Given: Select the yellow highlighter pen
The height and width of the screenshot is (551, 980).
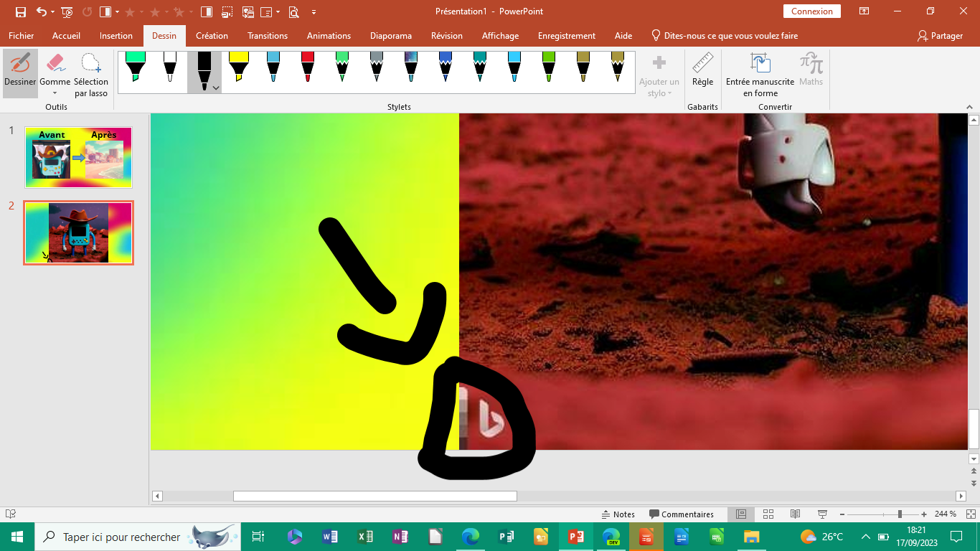Looking at the screenshot, I should point(238,67).
